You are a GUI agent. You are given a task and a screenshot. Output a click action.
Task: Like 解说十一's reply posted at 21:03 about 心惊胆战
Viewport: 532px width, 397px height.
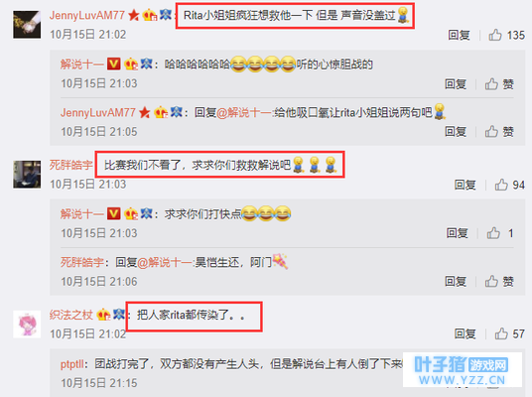click(x=499, y=83)
